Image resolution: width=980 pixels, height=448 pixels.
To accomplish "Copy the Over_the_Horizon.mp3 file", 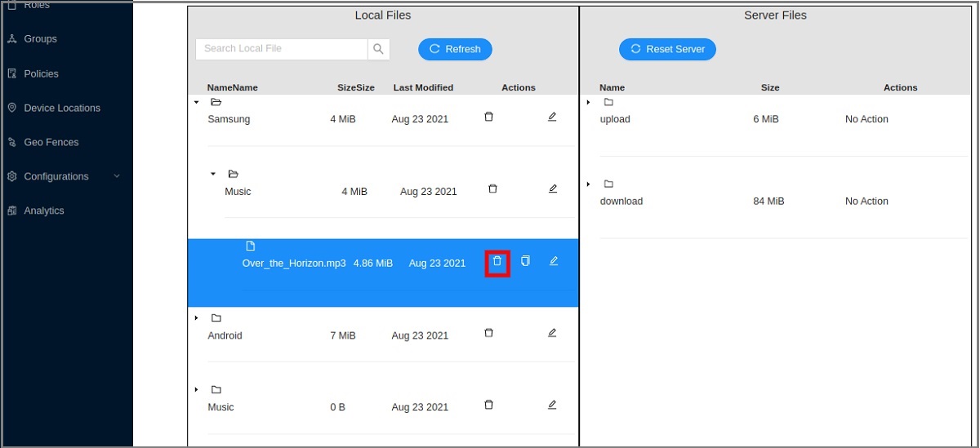I will [525, 261].
